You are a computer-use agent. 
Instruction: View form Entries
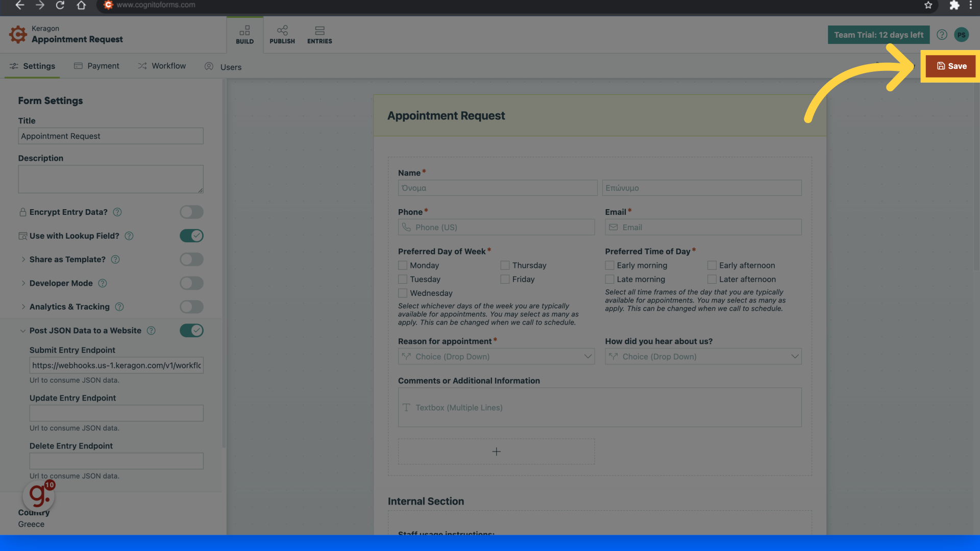pyautogui.click(x=320, y=34)
